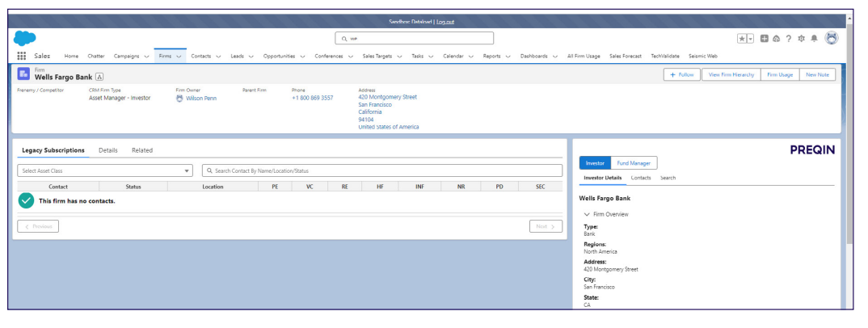Click the Salesforce cloud logo

click(x=24, y=38)
